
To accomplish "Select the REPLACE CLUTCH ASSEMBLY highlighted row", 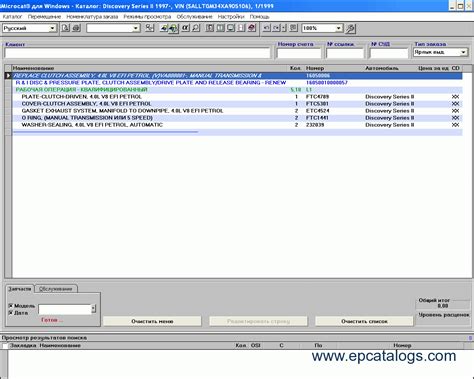I will click(237, 76).
